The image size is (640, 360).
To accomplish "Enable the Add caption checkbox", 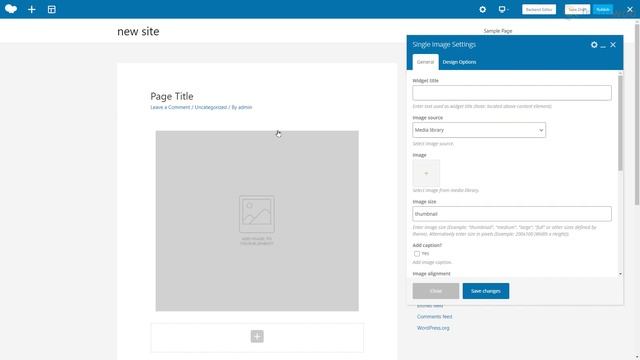I will (x=417, y=253).
